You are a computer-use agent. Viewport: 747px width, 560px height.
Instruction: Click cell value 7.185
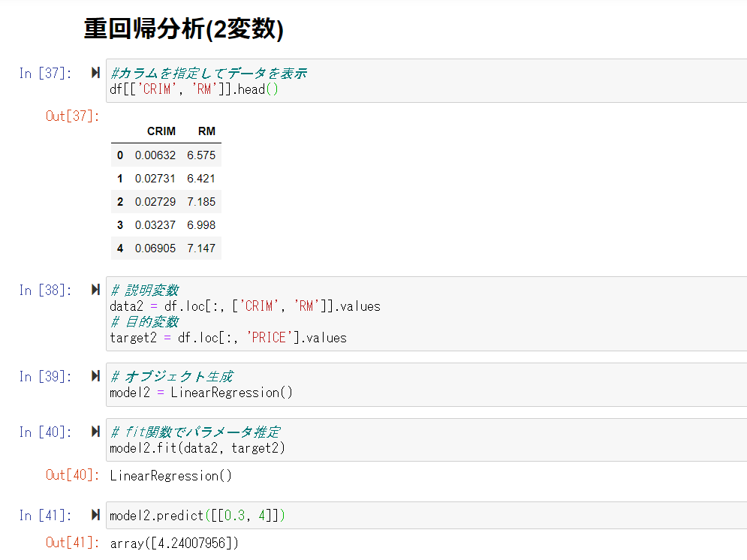tap(201, 202)
